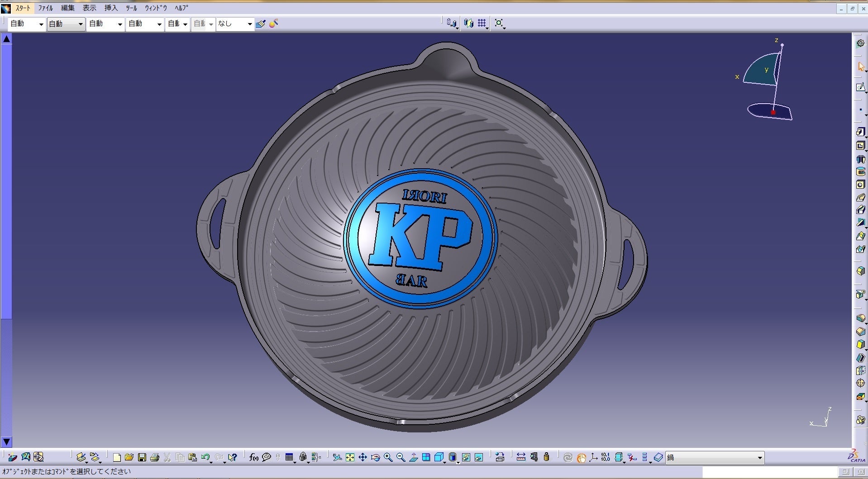Open the first 自動 dropdown

point(41,24)
